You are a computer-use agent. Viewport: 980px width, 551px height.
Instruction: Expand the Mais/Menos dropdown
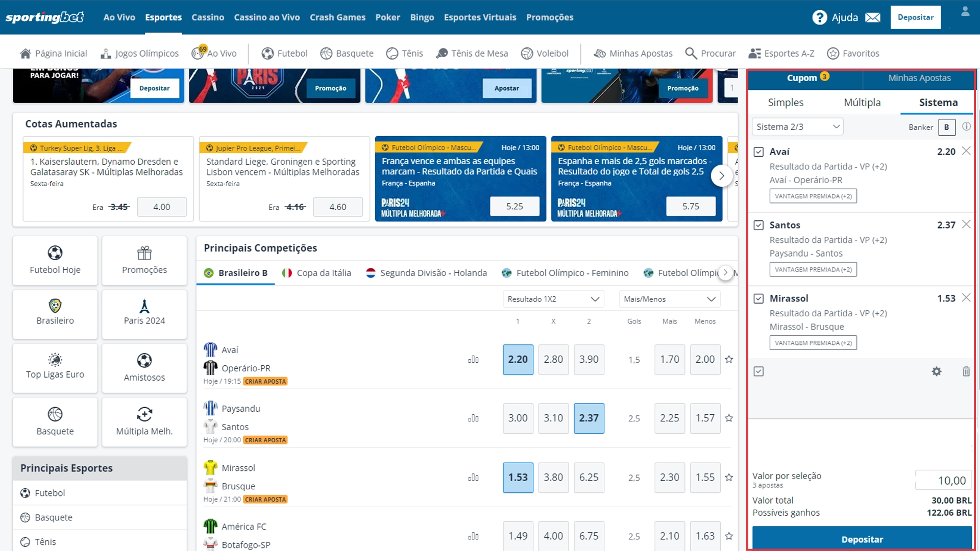(x=669, y=299)
